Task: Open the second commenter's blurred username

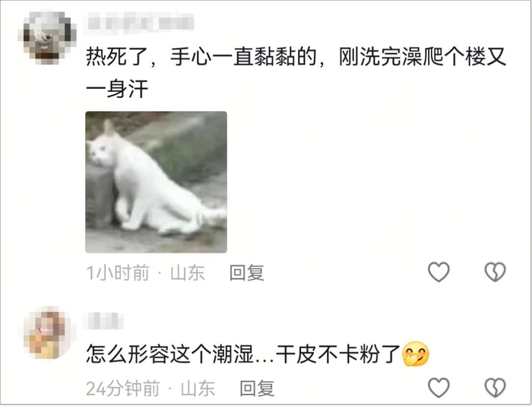Action: click(x=103, y=321)
